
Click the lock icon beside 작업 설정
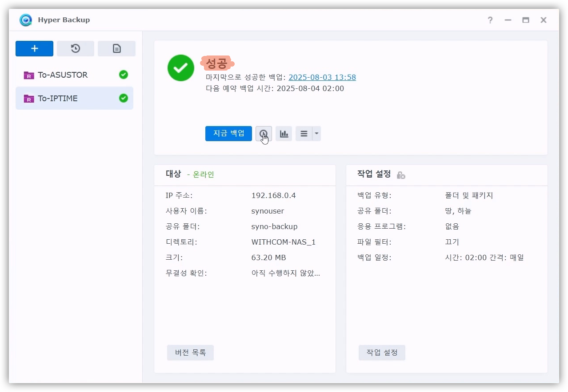coord(401,175)
